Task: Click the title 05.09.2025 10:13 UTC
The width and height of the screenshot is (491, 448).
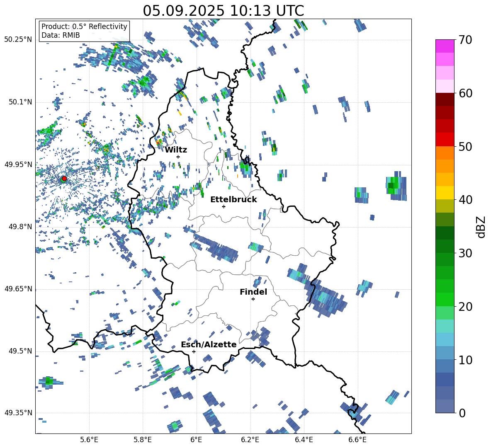Action: click(x=224, y=11)
